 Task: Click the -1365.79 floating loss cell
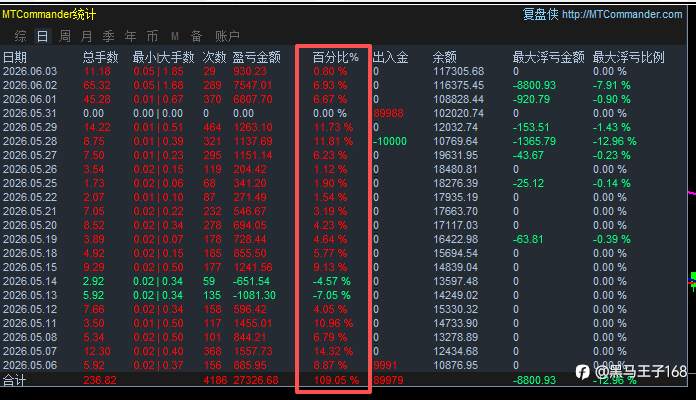click(x=534, y=141)
